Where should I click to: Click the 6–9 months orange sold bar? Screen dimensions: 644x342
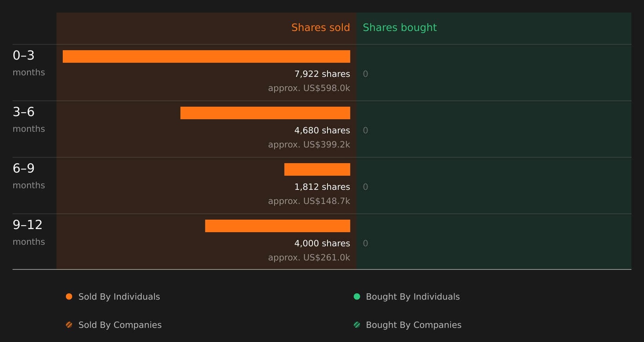tap(317, 169)
